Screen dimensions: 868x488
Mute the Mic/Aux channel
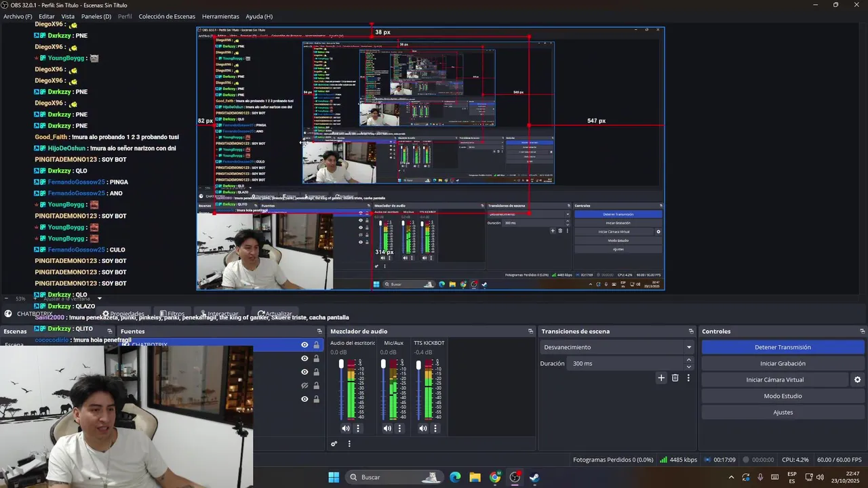click(387, 428)
